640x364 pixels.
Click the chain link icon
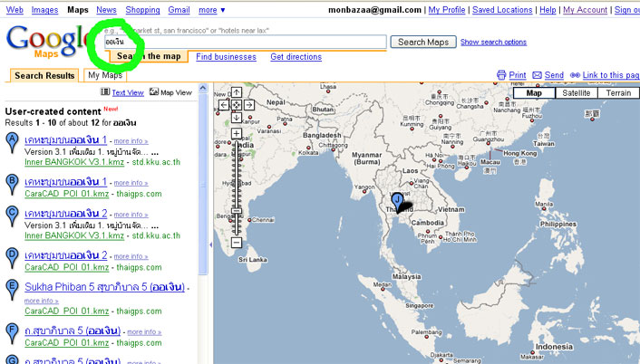pyautogui.click(x=575, y=75)
